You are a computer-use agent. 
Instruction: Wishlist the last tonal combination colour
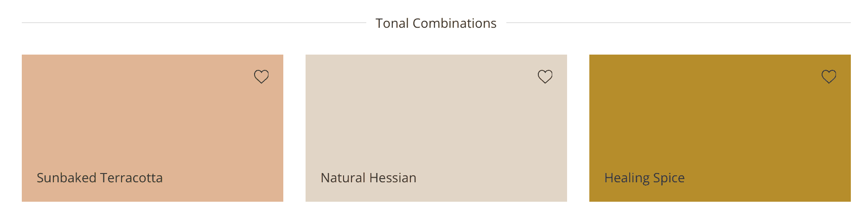pos(829,76)
